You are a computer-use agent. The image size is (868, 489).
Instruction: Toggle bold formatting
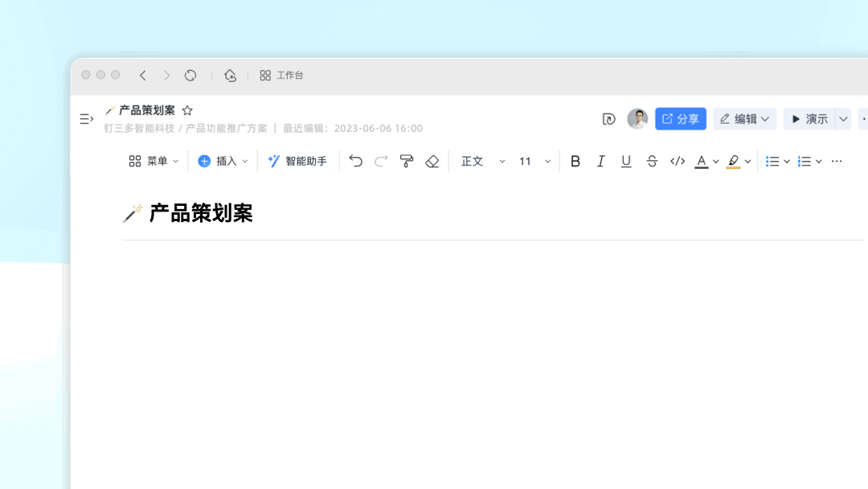click(x=575, y=161)
